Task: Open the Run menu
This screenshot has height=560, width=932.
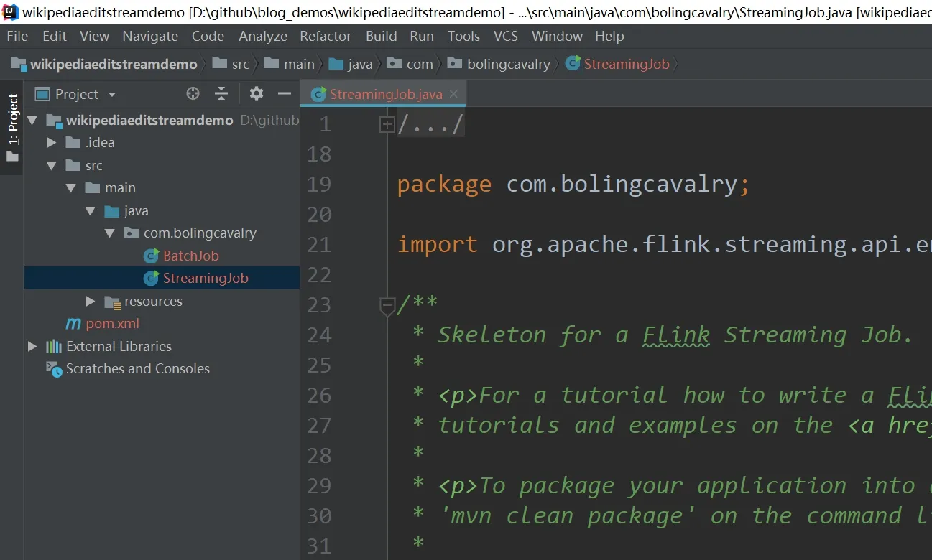Action: (x=422, y=36)
